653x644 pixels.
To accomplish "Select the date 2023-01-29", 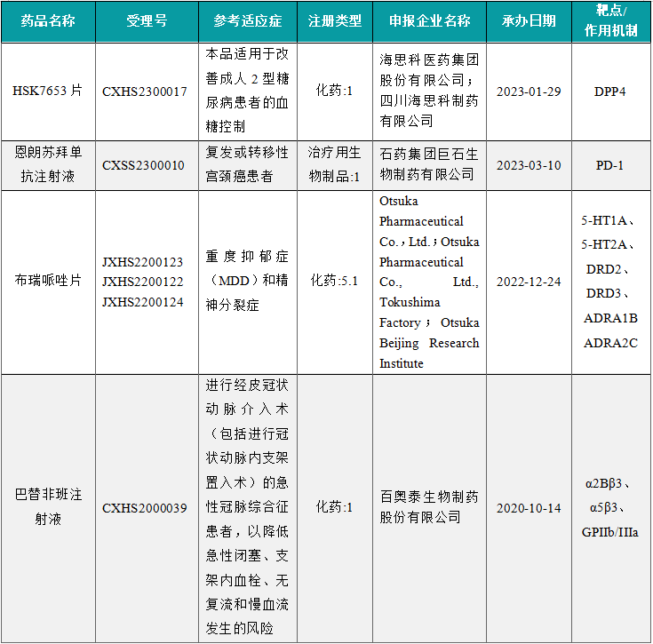I will tap(529, 91).
